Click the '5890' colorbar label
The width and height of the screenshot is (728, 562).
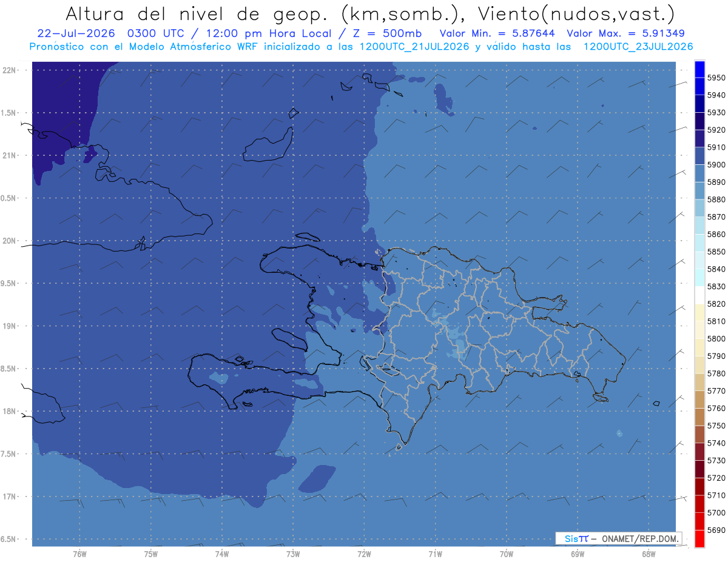(x=716, y=182)
